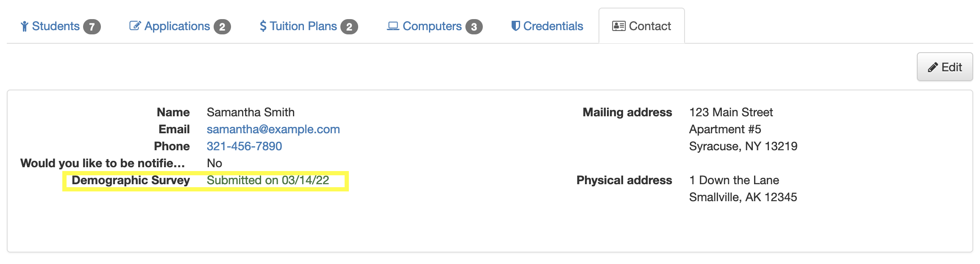The height and width of the screenshot is (264, 980).
Task: Click the Credentials shield icon
Action: (x=515, y=26)
